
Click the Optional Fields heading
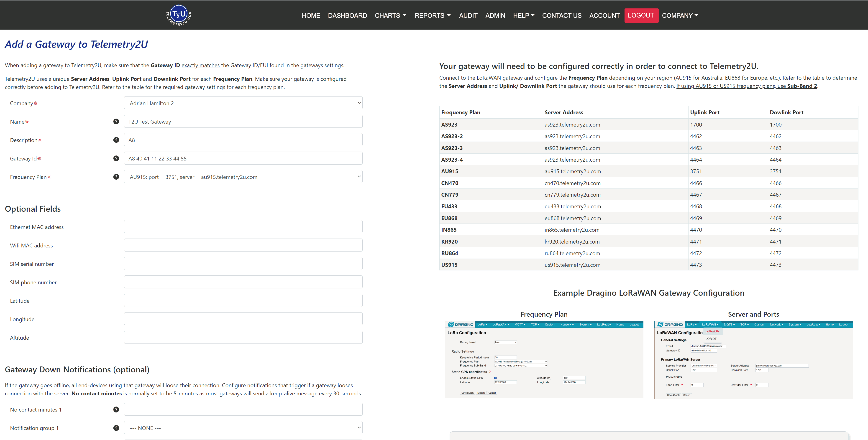33,209
